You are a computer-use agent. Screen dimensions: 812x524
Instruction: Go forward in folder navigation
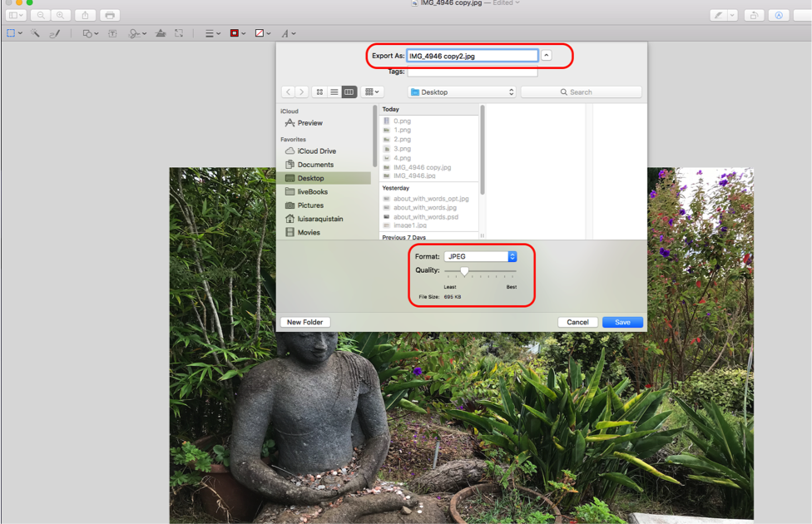click(x=301, y=92)
